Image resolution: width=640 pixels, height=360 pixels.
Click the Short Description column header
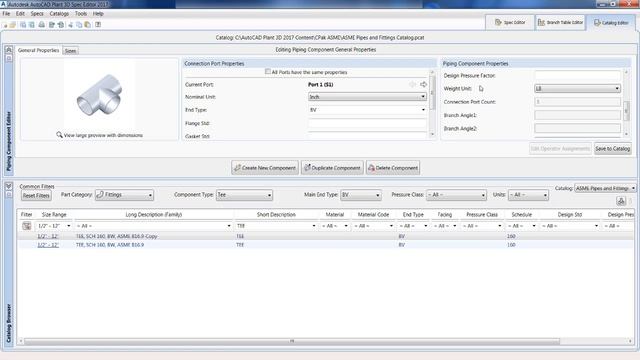pyautogui.click(x=276, y=214)
